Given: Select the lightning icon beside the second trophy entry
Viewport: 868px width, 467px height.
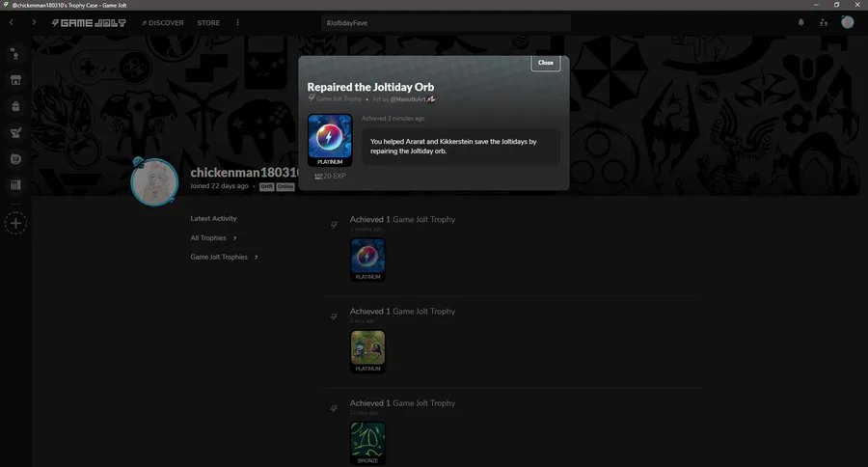Looking at the screenshot, I should 334,316.
